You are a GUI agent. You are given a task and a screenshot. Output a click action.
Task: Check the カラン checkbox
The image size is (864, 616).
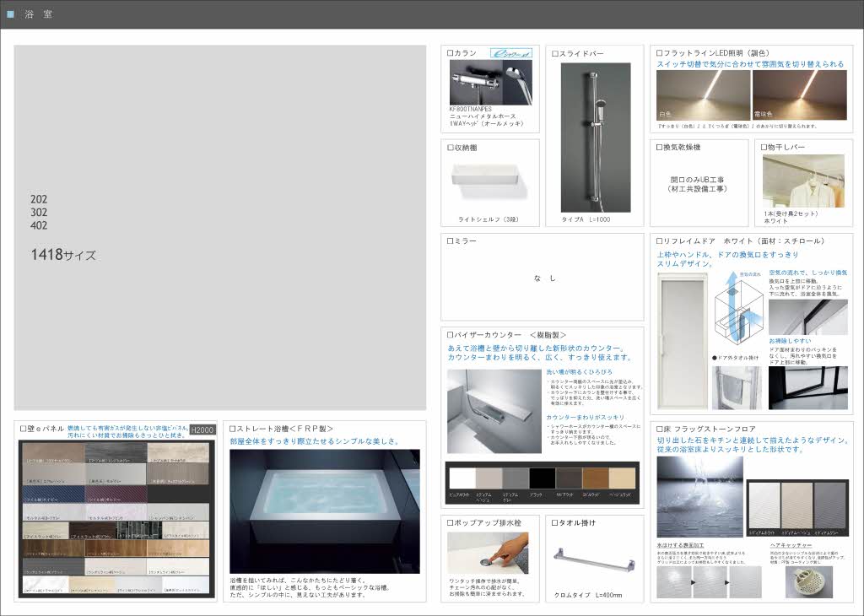point(451,53)
